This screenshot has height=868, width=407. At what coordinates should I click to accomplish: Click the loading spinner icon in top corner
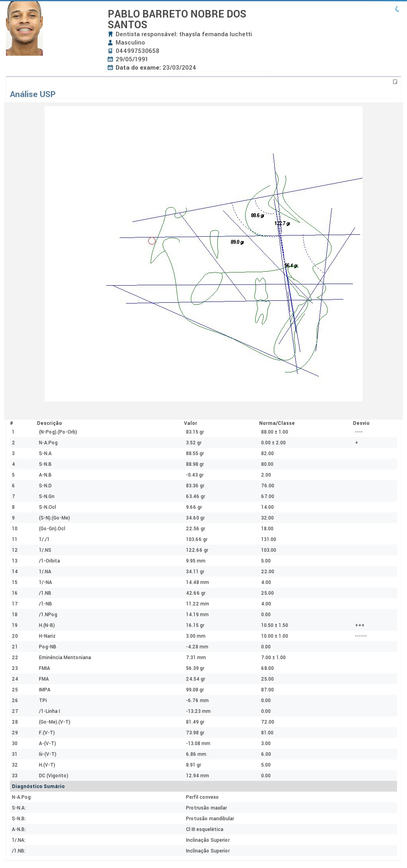(397, 9)
